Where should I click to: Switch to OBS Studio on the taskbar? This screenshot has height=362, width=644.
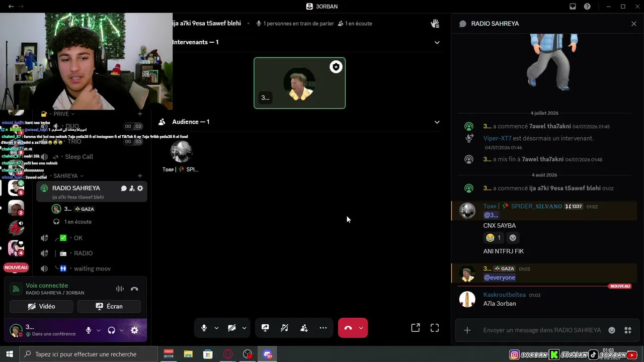point(248,354)
